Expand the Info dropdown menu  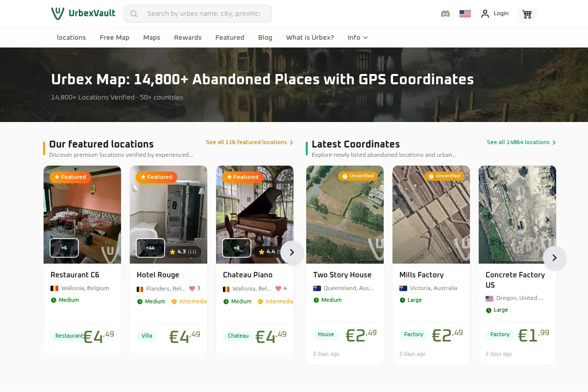[358, 37]
